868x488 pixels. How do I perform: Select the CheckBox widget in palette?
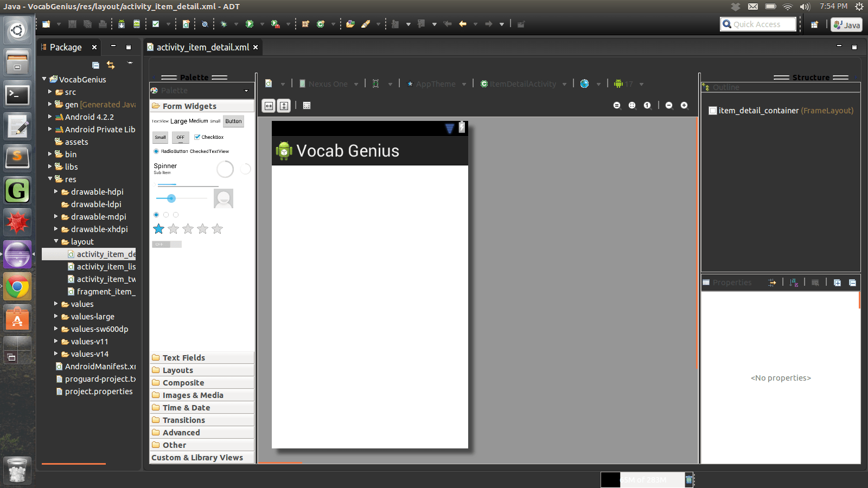[209, 137]
